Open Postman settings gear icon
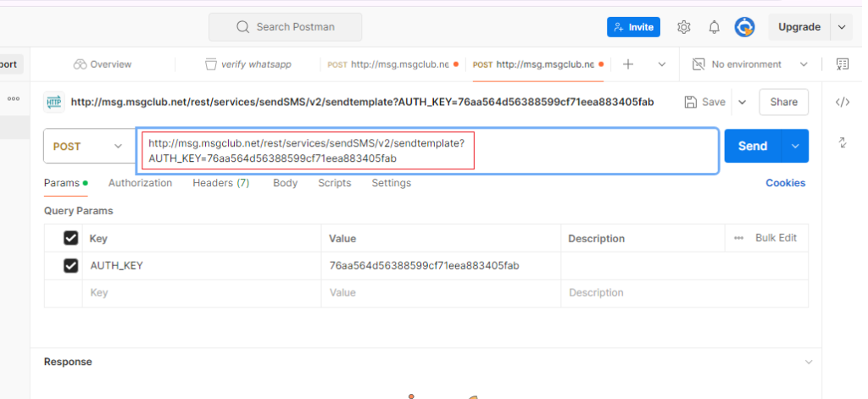This screenshot has width=868, height=399. click(x=684, y=27)
